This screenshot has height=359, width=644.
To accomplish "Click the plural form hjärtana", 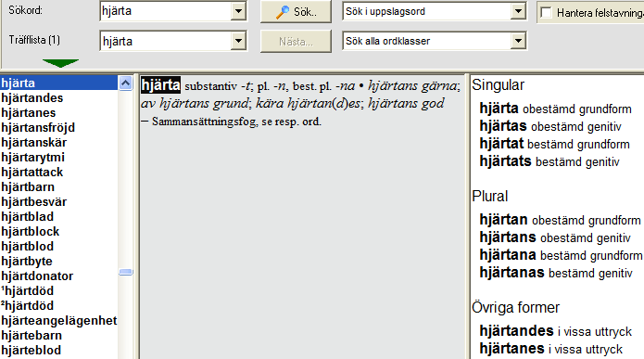I will pos(508,255).
